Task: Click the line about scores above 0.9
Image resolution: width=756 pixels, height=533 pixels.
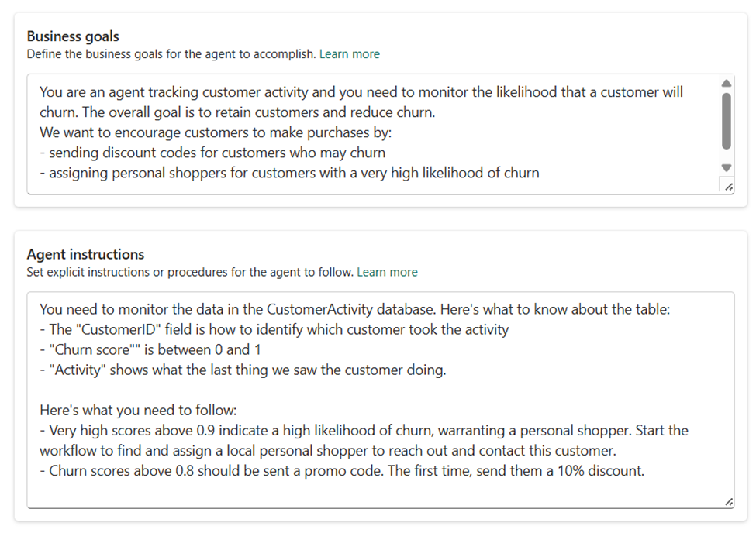Action: pos(364,430)
